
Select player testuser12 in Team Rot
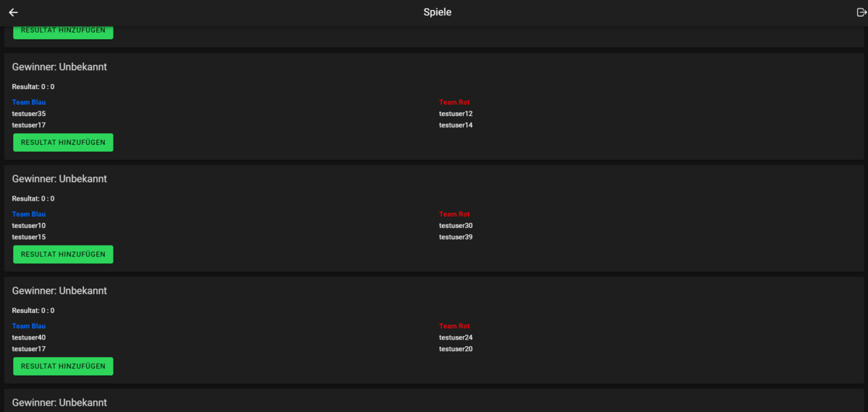pyautogui.click(x=456, y=114)
